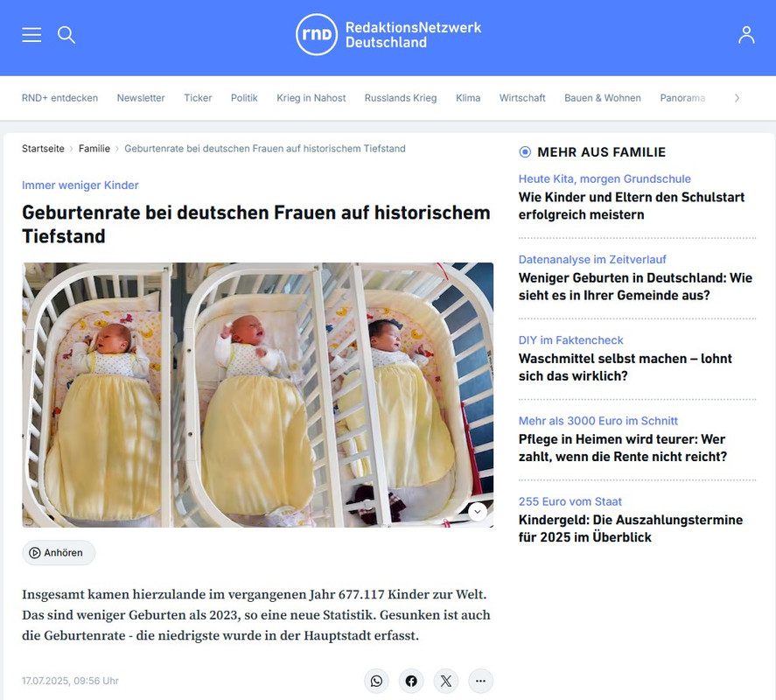
Task: Open article about Schulstart erfolgreich meistern
Action: pyautogui.click(x=632, y=206)
